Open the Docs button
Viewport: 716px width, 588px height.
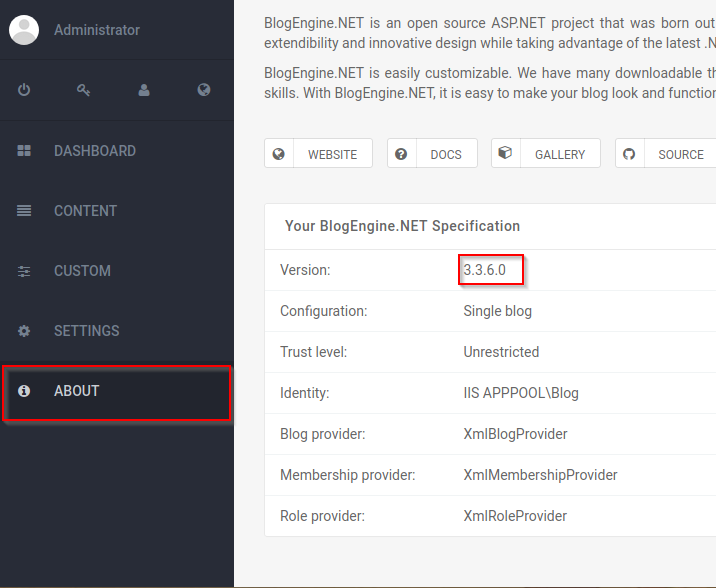[x=433, y=154]
